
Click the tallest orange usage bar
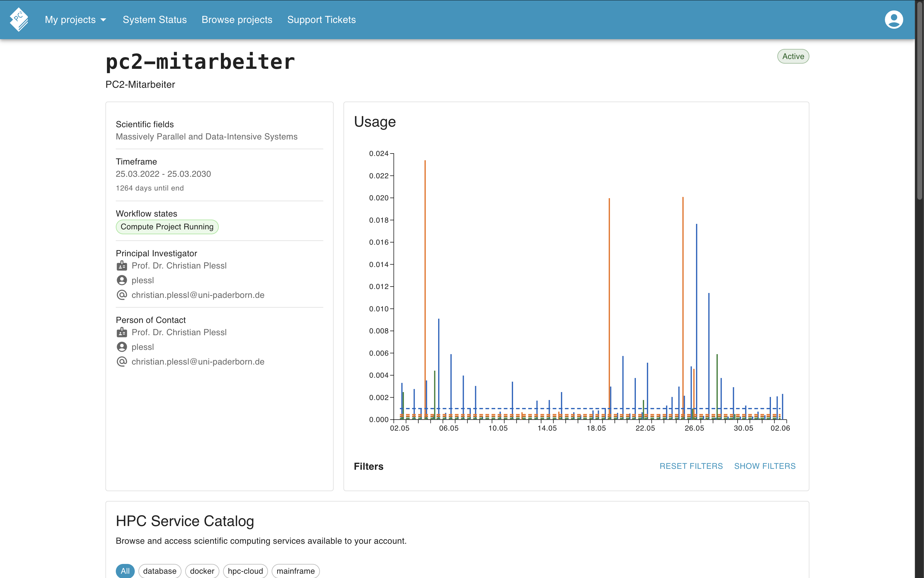(x=425, y=290)
